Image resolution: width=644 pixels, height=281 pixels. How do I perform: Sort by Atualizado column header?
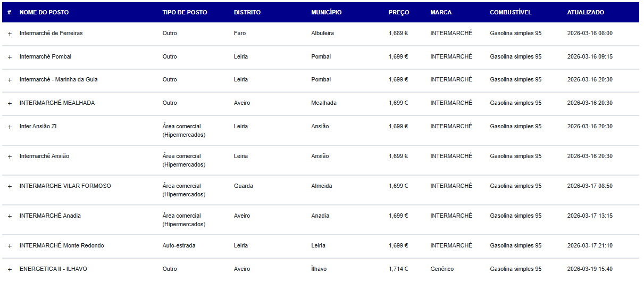click(x=586, y=12)
